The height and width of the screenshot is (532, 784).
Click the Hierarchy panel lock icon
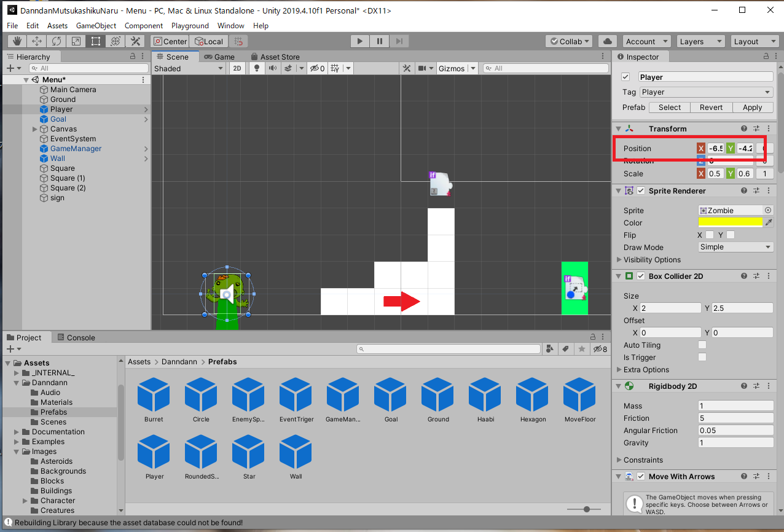[133, 57]
